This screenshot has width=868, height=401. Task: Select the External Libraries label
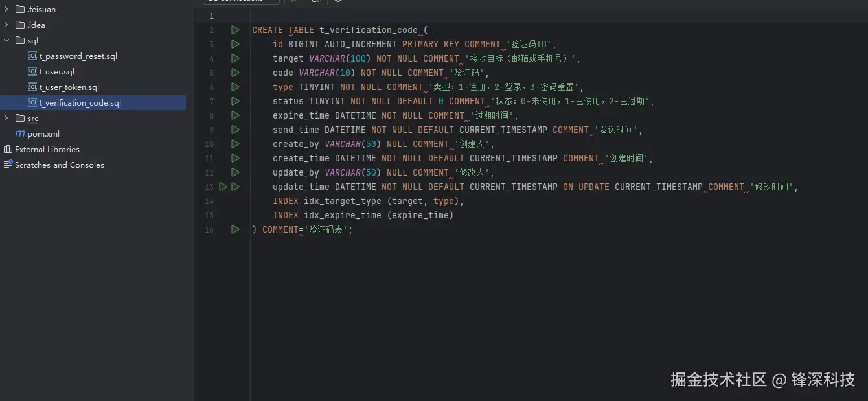(47, 149)
